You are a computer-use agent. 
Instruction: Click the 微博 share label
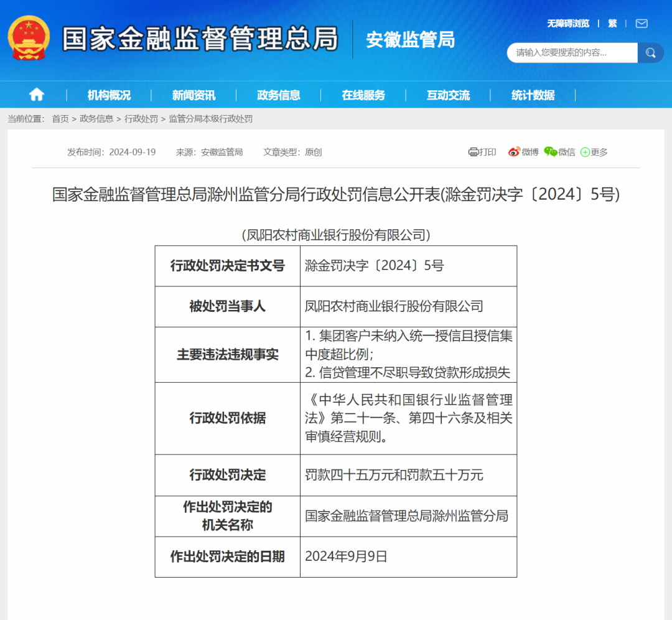[x=530, y=152]
